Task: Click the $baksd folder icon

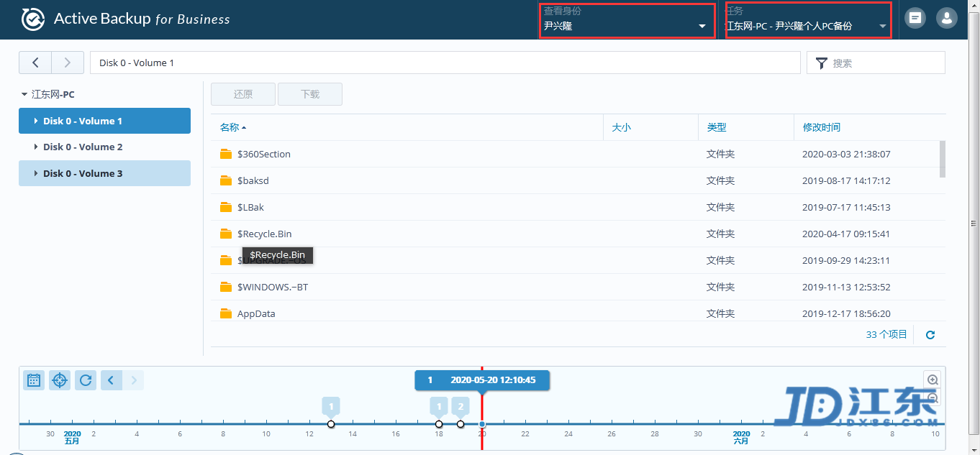Action: tap(226, 180)
